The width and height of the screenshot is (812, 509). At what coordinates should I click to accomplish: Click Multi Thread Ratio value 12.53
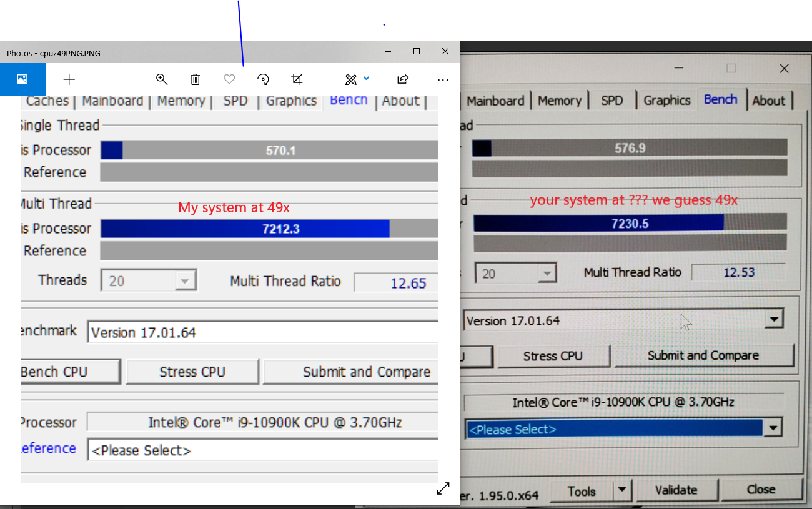point(739,273)
